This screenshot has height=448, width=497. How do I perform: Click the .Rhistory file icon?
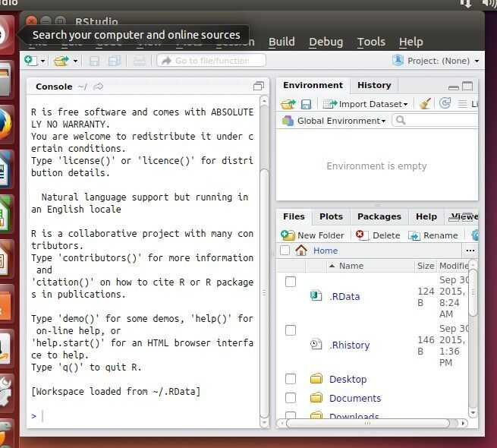click(316, 344)
